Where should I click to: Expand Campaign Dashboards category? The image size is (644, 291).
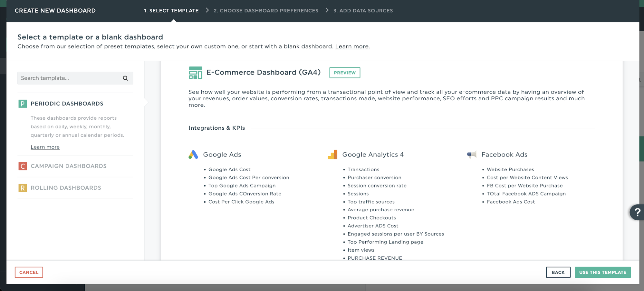pos(69,166)
